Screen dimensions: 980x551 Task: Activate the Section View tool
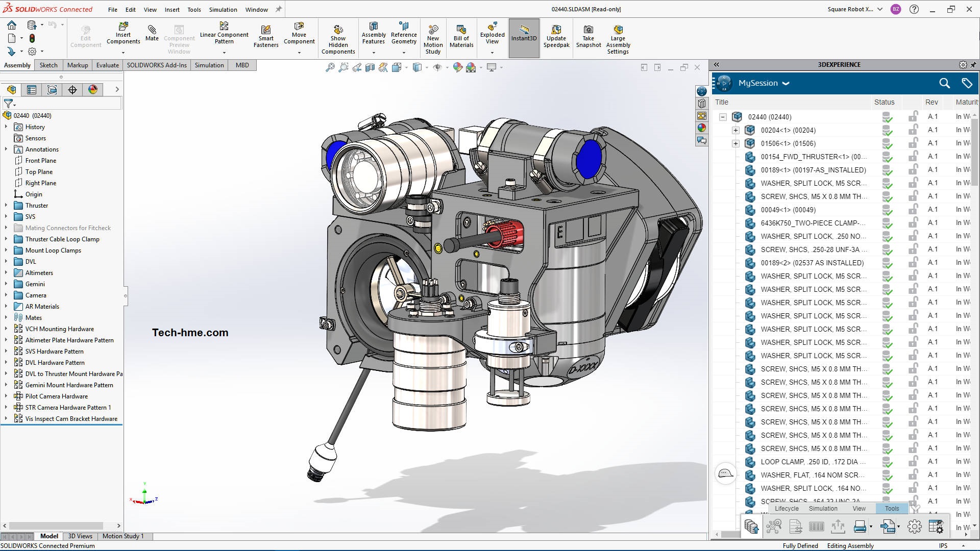coord(369,67)
